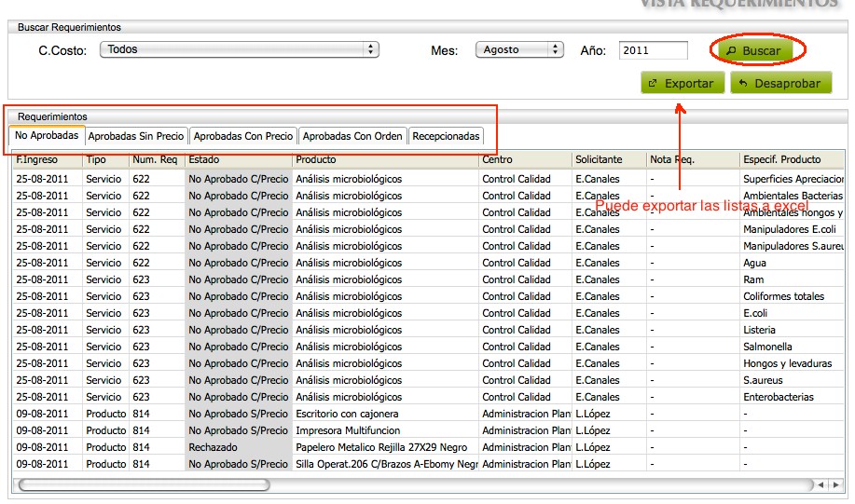Click the scroll left arrow below table
The width and height of the screenshot is (855, 504).
coord(821,485)
